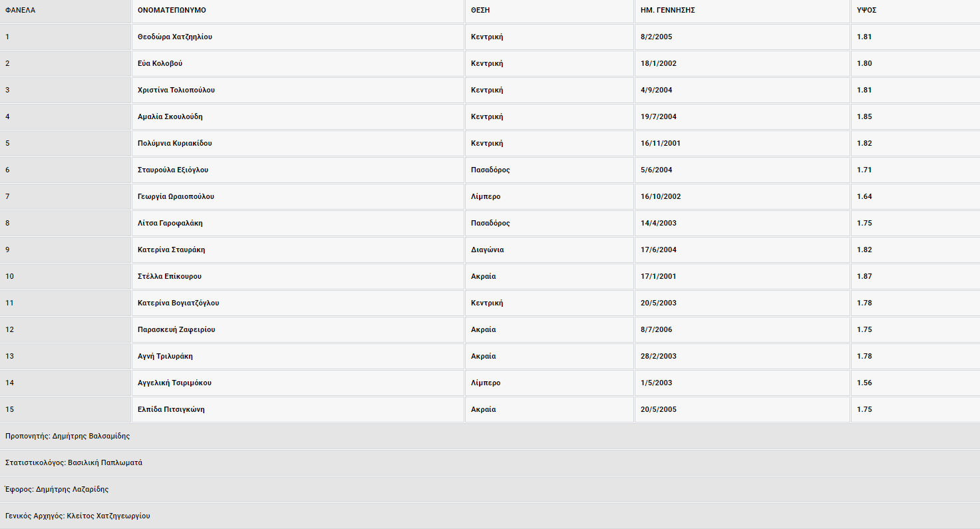Select the player Εύα Κολοβού
Image resolution: width=980 pixels, height=529 pixels.
click(x=160, y=63)
